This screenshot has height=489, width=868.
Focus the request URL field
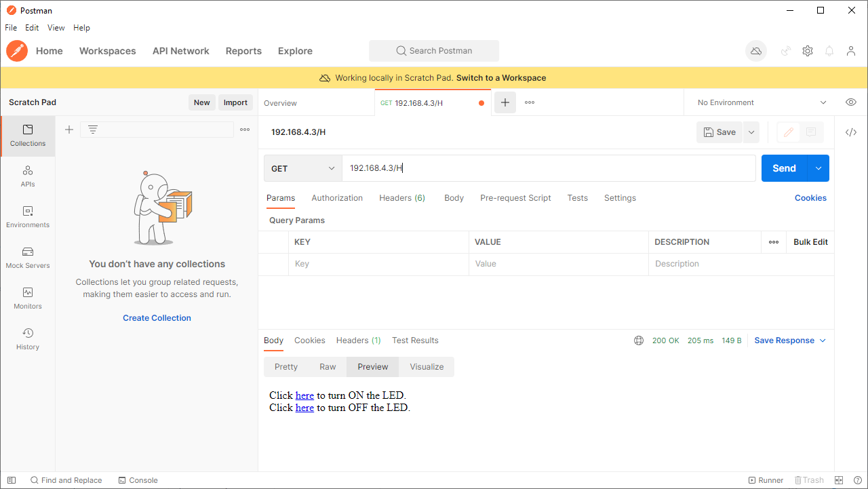549,168
